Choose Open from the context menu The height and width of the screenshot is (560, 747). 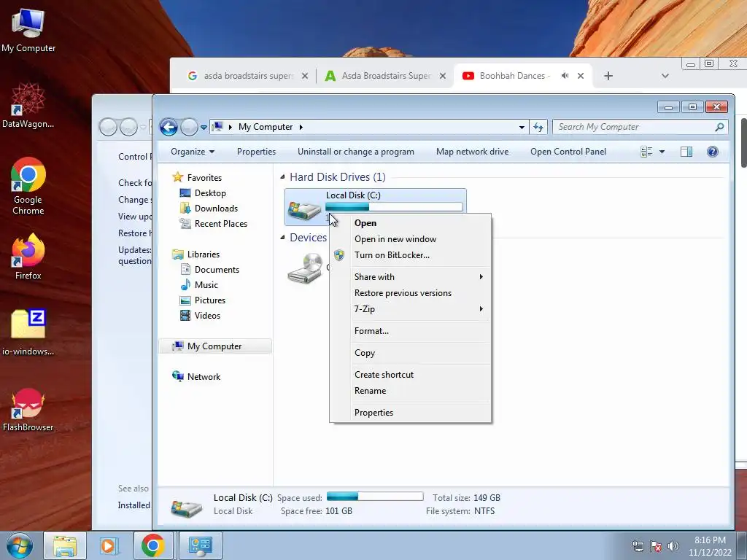click(410, 223)
